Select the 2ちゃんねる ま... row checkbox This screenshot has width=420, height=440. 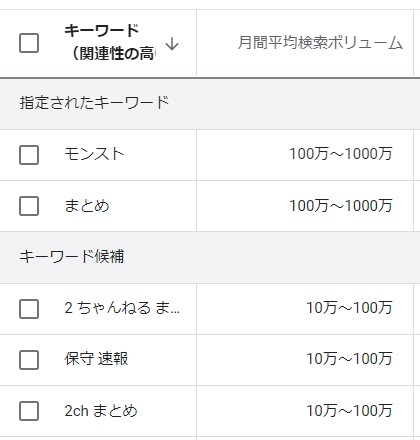point(29,309)
